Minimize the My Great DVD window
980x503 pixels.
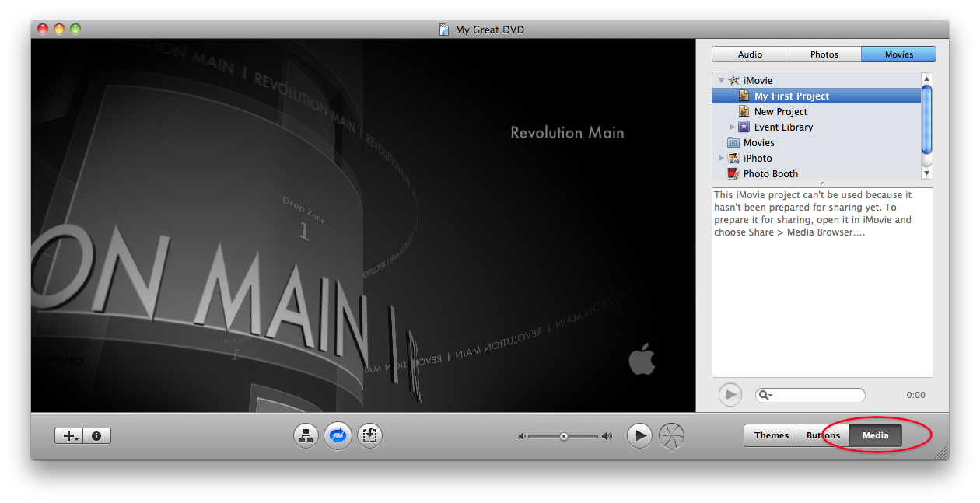(x=59, y=30)
